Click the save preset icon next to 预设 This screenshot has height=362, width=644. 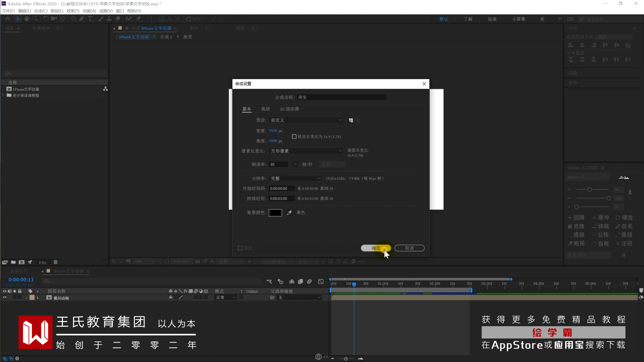pos(351,120)
